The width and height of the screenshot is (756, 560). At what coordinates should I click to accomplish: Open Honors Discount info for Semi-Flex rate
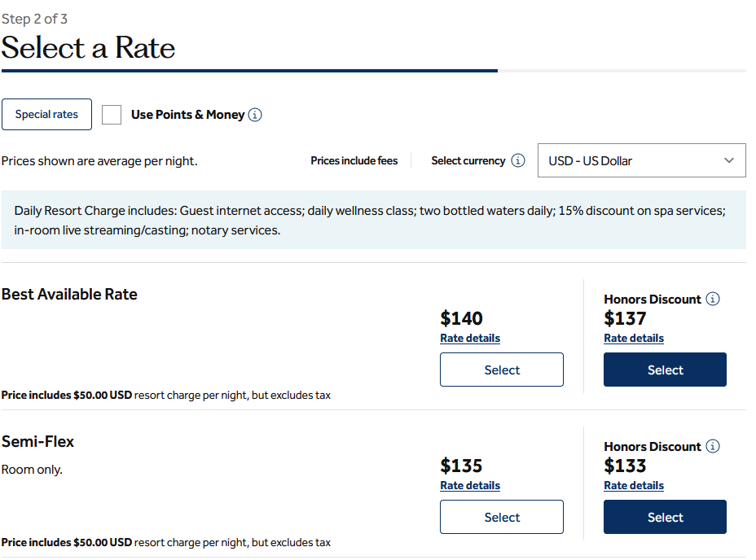pyautogui.click(x=713, y=446)
